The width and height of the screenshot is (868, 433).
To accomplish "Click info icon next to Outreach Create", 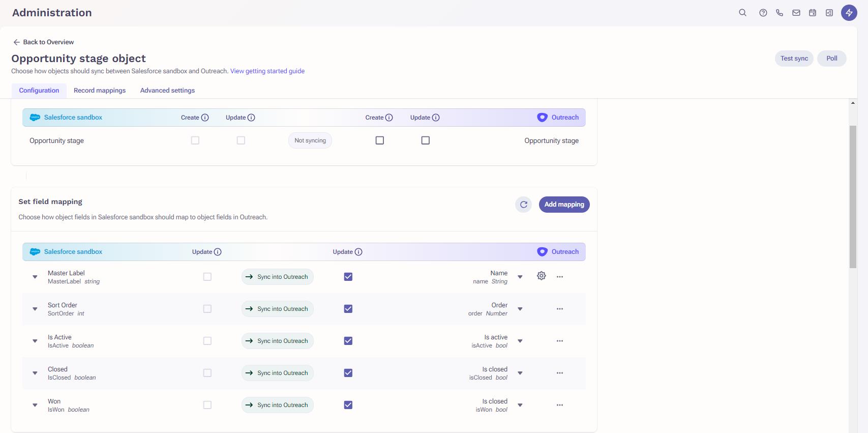I will 389,118.
